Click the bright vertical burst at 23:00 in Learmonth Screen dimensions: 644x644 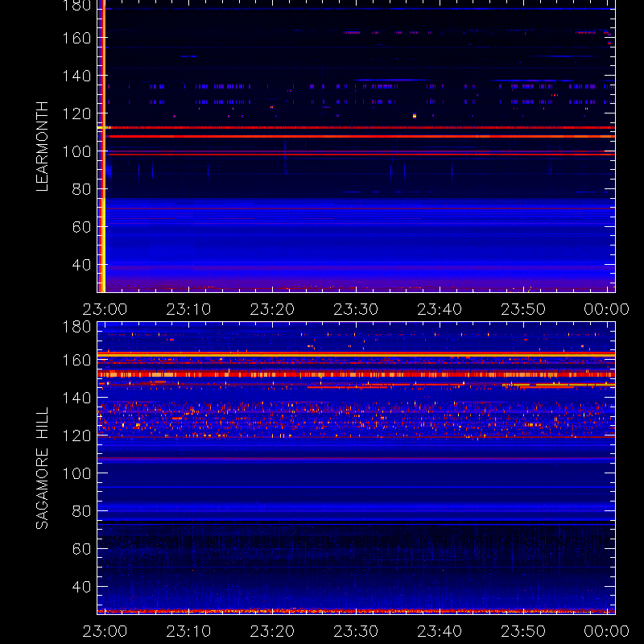pyautogui.click(x=102, y=147)
